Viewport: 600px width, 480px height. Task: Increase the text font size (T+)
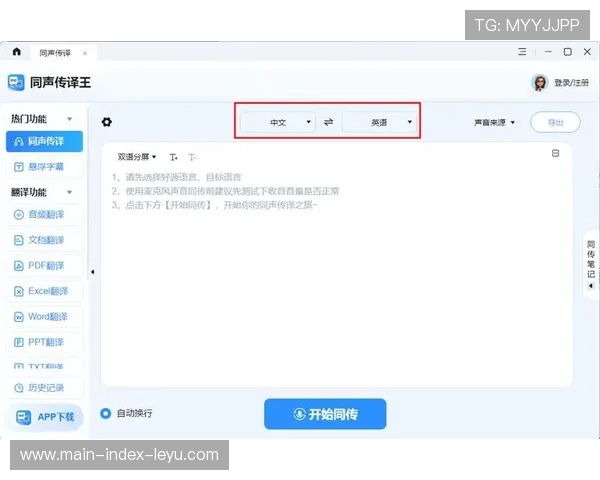point(173,157)
